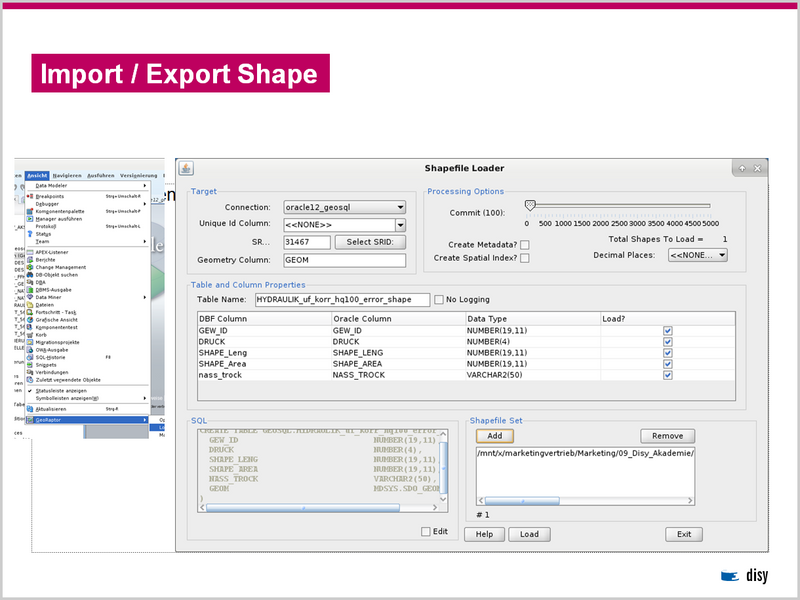
Task: Open the Navigieren menu
Action: 67,176
